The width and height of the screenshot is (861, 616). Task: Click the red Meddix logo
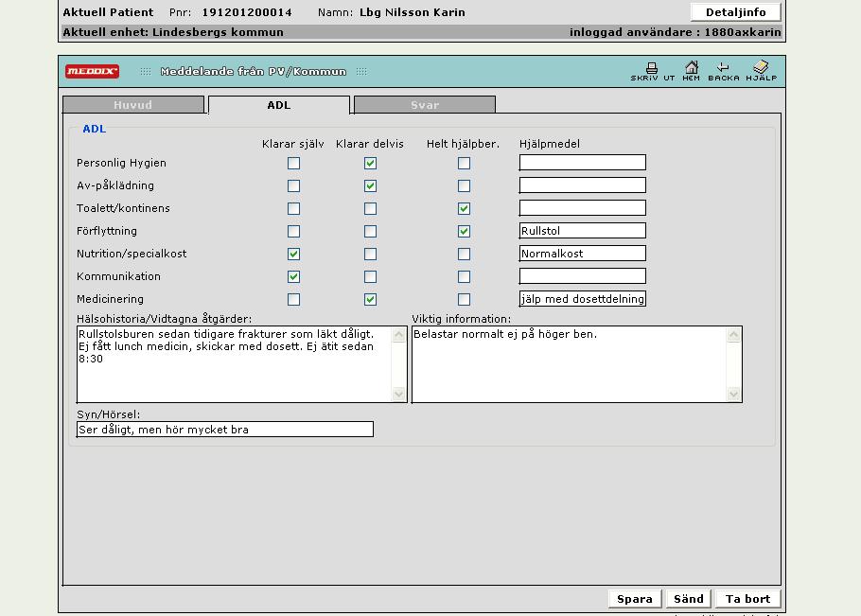click(x=92, y=71)
